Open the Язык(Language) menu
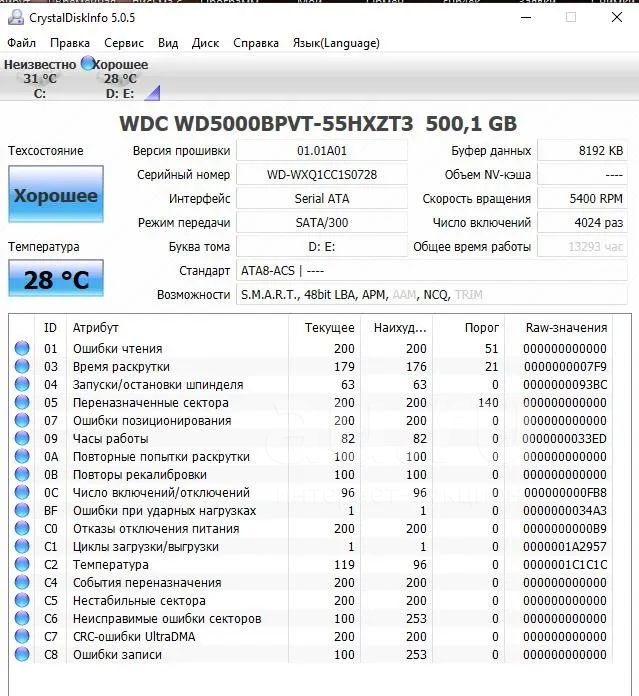This screenshot has width=639, height=696. (336, 43)
